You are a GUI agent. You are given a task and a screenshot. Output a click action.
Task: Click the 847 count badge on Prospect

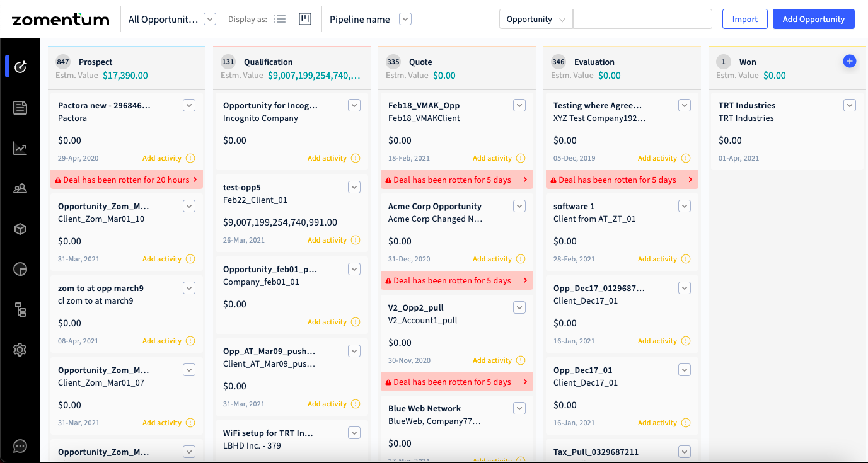pyautogui.click(x=63, y=62)
